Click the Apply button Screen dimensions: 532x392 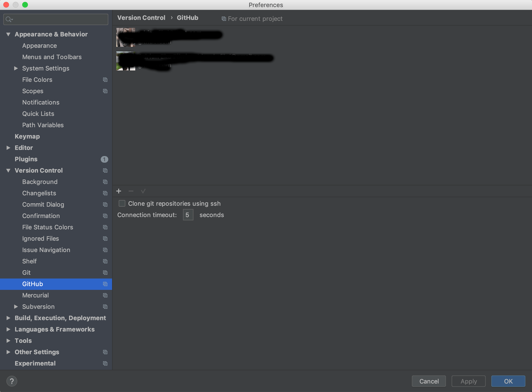tap(468, 381)
